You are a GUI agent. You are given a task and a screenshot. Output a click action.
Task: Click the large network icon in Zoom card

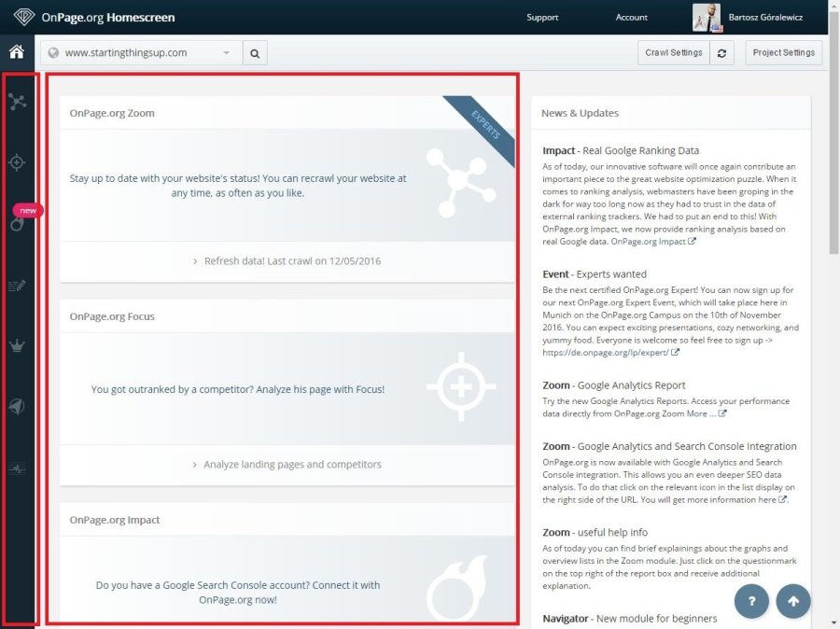pos(461,183)
